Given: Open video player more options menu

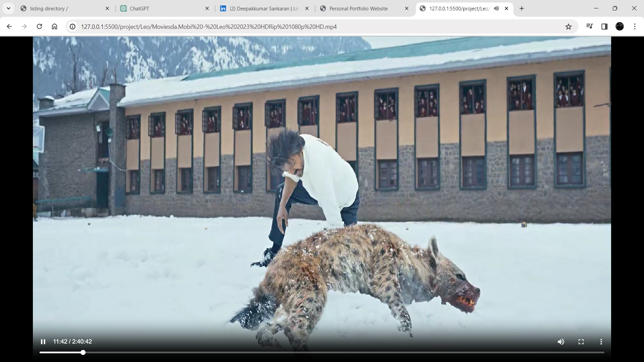Looking at the screenshot, I should [601, 342].
